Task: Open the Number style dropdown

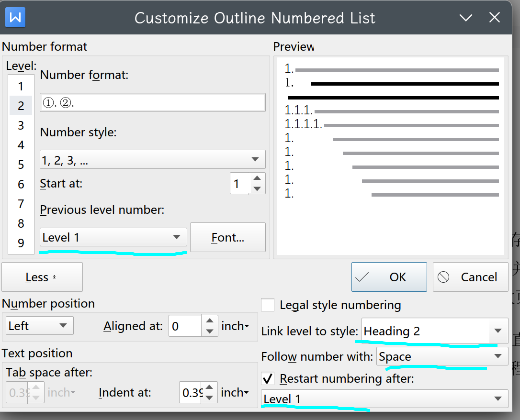Action: [153, 160]
